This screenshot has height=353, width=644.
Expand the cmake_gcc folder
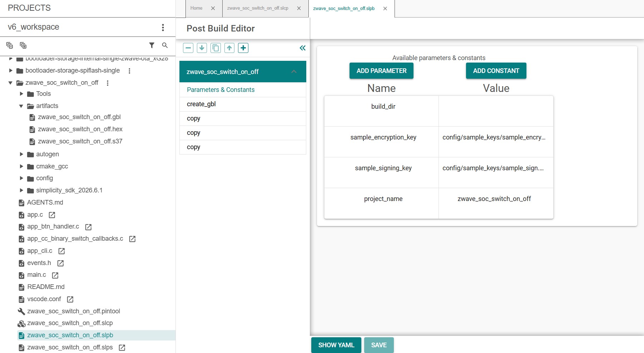[x=21, y=166]
